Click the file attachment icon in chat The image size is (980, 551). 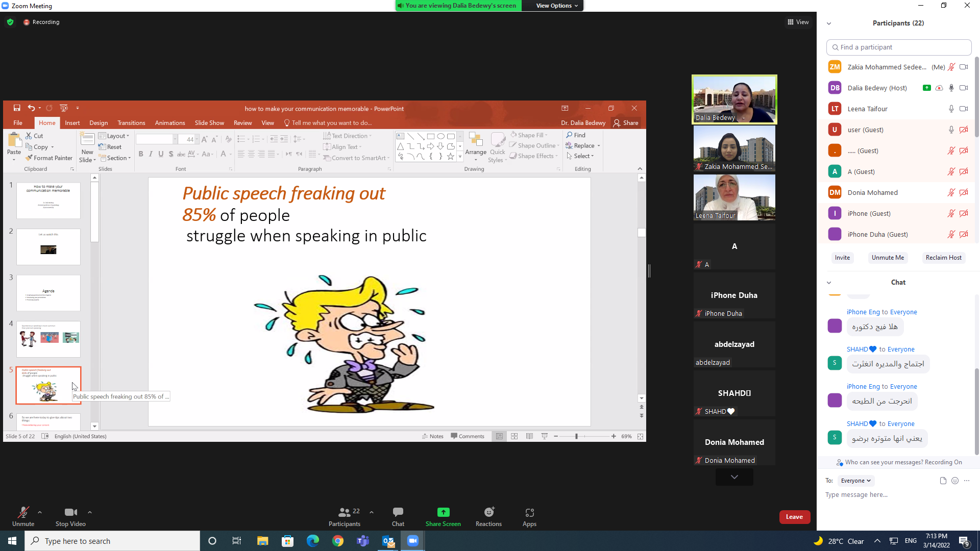coord(943,481)
